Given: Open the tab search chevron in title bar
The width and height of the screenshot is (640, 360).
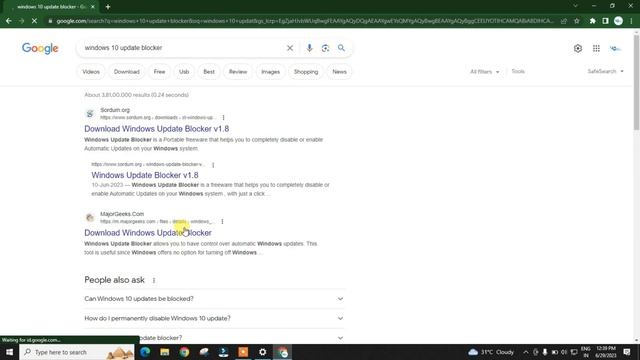Looking at the screenshot, I should pos(576,6).
